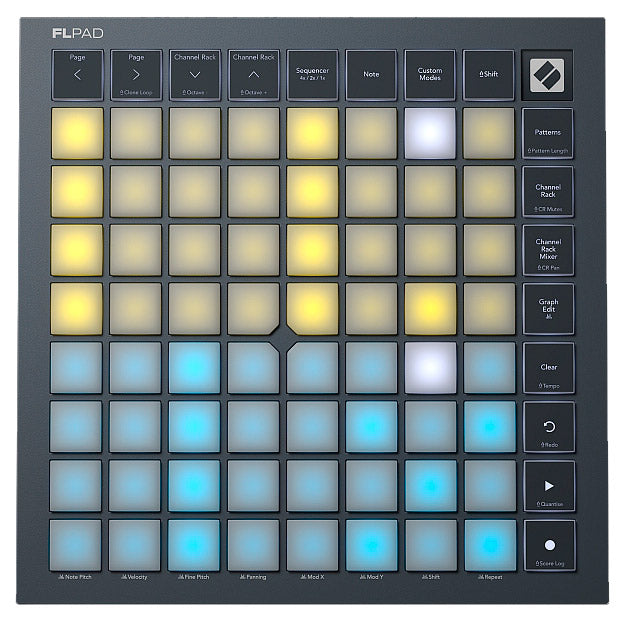Screen dimensions: 626x622
Task: Tap the cyan pad directly above Mod Y label
Action: click(x=371, y=545)
